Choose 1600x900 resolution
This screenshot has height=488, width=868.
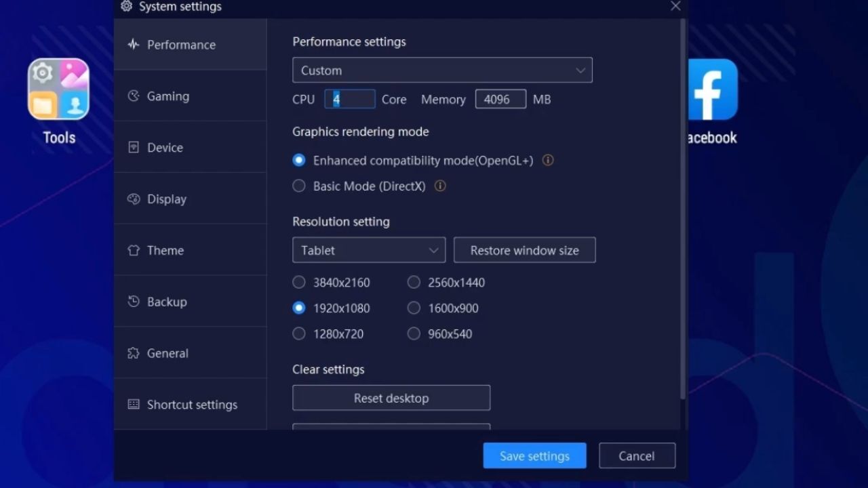414,308
